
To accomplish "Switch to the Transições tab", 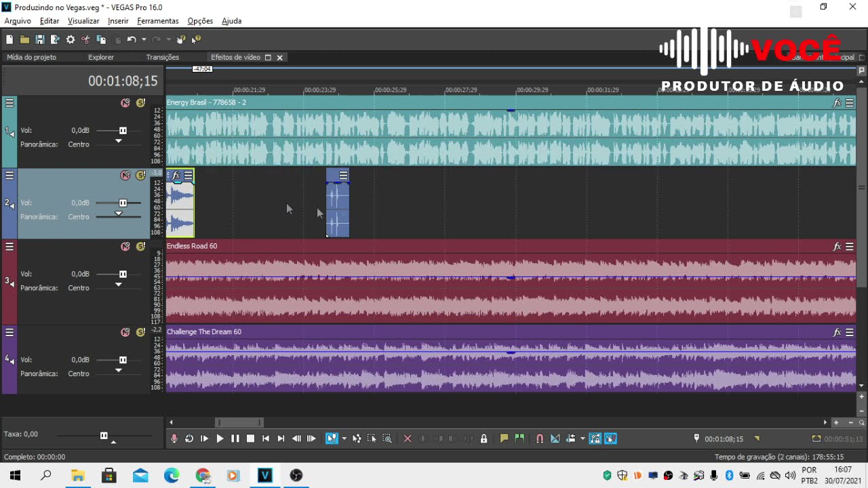I will (163, 58).
